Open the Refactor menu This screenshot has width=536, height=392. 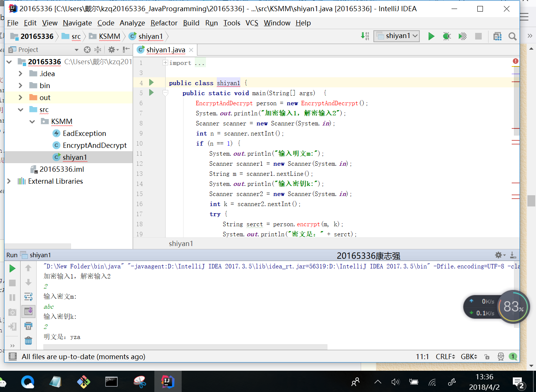(164, 23)
